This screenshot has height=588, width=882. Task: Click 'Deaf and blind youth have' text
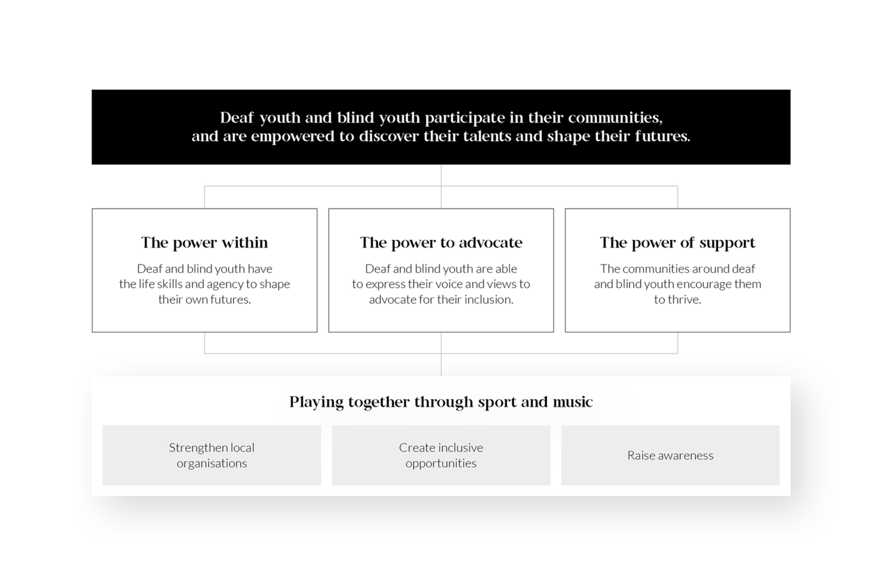pyautogui.click(x=204, y=268)
